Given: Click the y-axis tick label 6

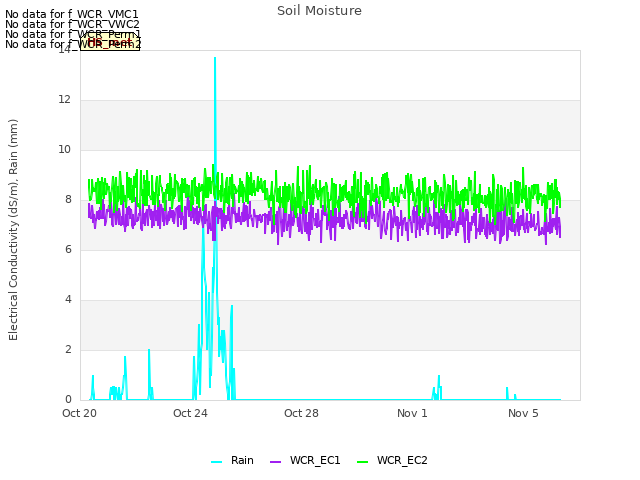Looking at the screenshot, I should (68, 250).
